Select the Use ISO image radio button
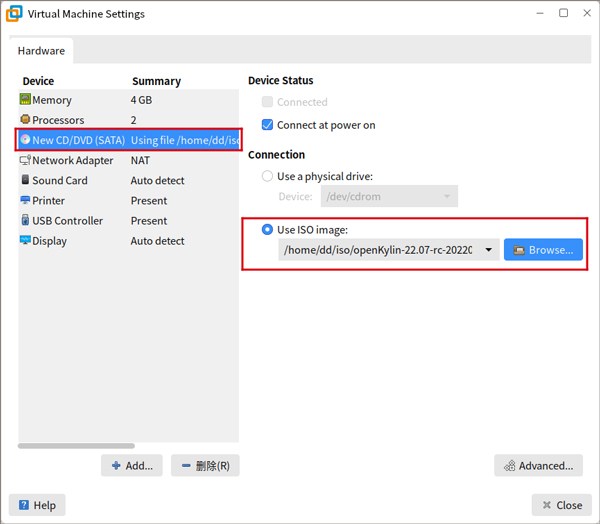The image size is (600, 524). click(267, 230)
